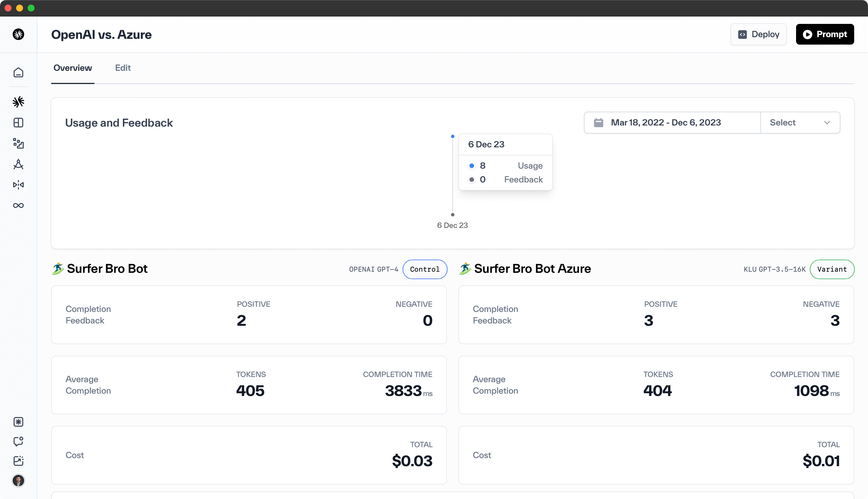This screenshot has width=868, height=499.
Task: Switch to the Edit tab
Action: 123,68
